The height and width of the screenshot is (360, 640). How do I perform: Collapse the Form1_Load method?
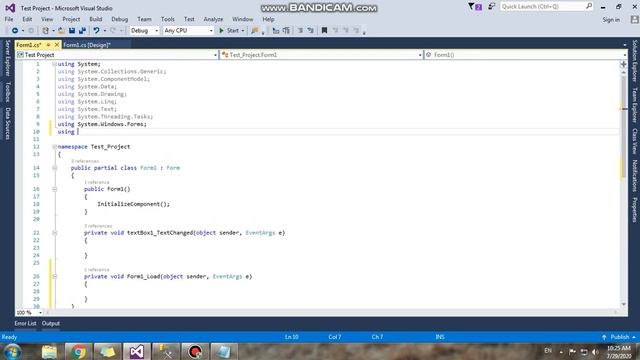[54, 276]
